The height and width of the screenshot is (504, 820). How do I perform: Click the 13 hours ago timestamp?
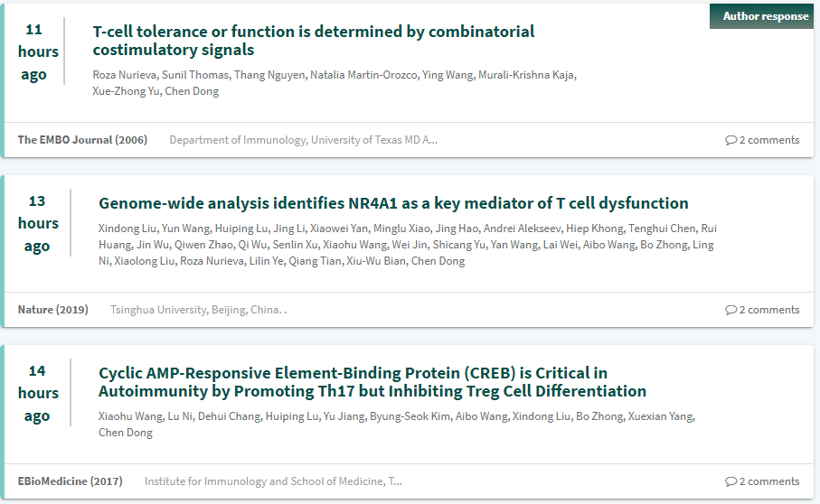(37, 223)
